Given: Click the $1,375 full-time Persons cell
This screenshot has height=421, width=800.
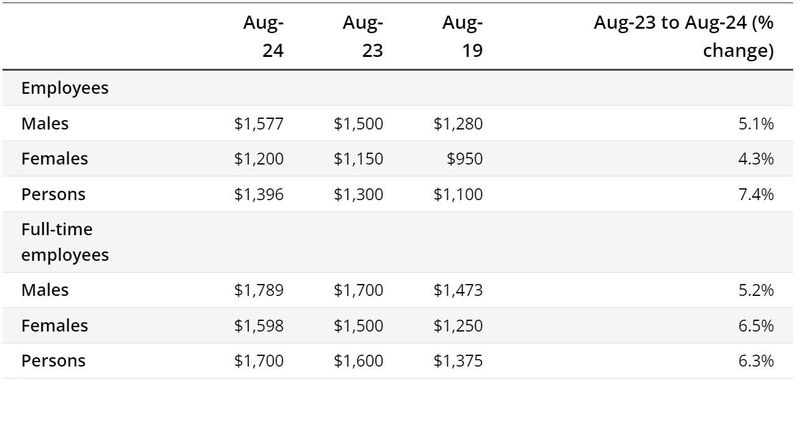Looking at the screenshot, I should click(458, 360).
